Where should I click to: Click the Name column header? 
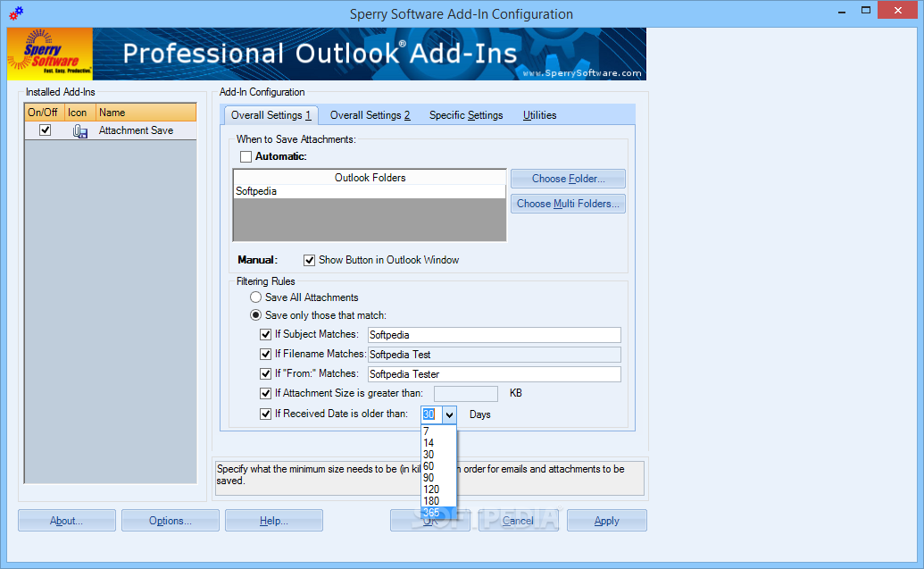[146, 113]
